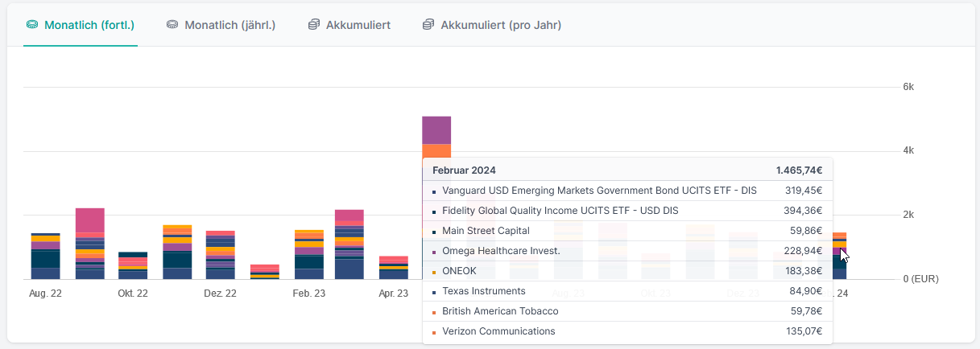Open the Akkumuliert (pro Jahr) tab
Image resolution: width=980 pixels, height=349 pixels.
500,25
